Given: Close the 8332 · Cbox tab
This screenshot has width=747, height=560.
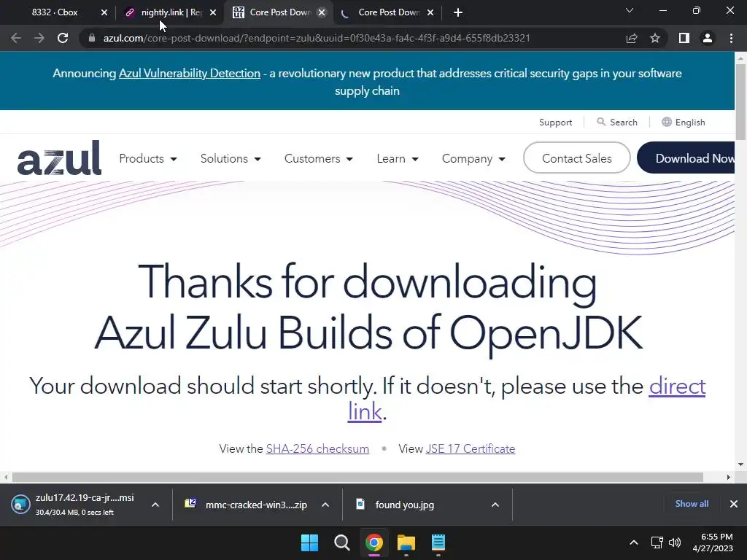Looking at the screenshot, I should (x=104, y=12).
